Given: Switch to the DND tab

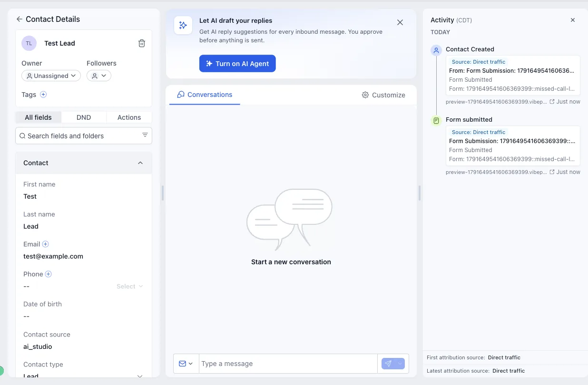Looking at the screenshot, I should click(84, 117).
